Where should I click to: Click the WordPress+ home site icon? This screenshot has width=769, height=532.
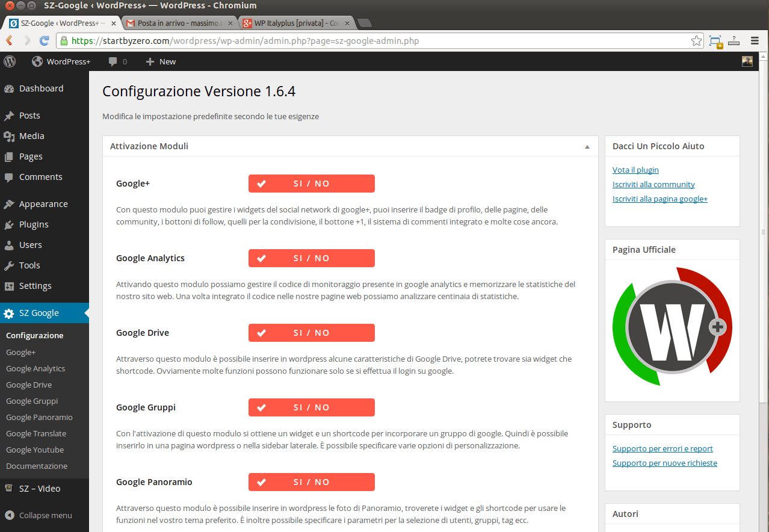pos(37,61)
